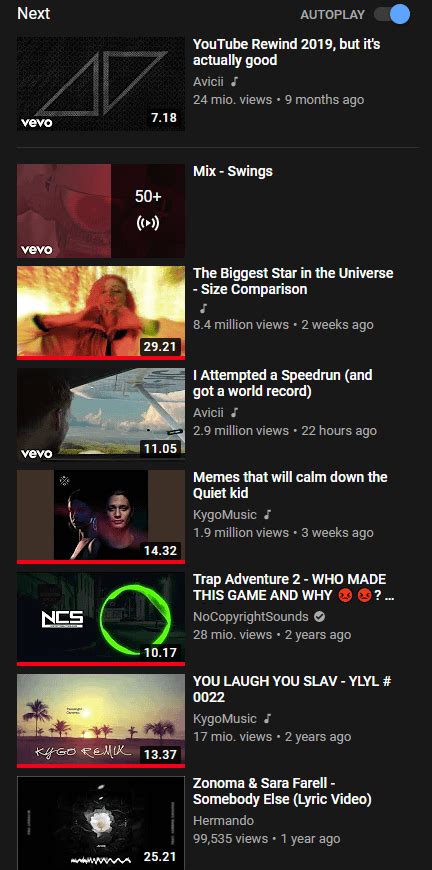
Task: Click the music note under Biggest Star title
Action: coord(203,308)
